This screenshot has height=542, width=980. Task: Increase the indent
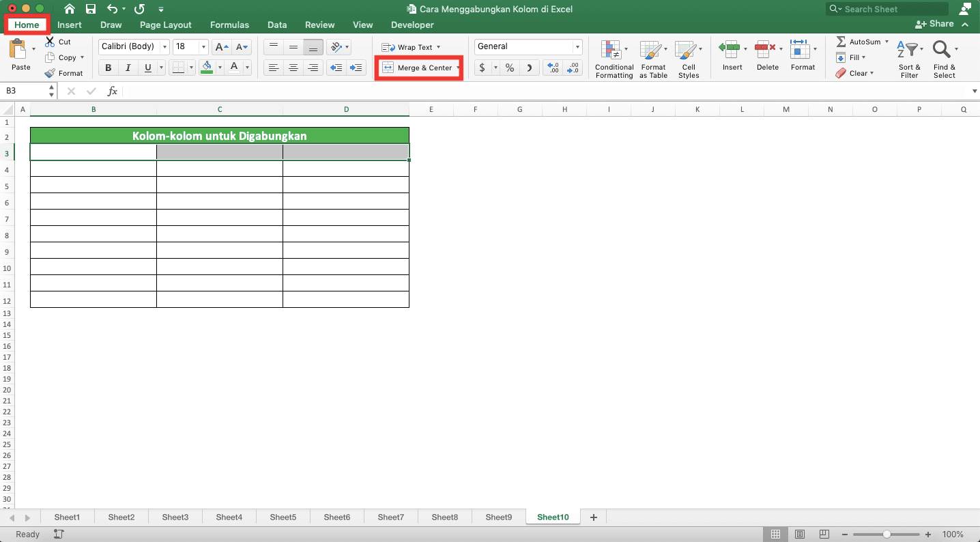[356, 68]
